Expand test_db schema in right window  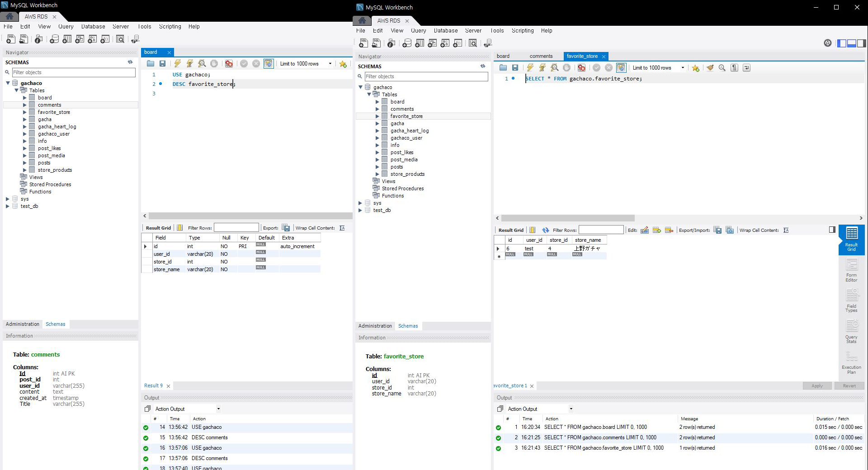point(360,210)
